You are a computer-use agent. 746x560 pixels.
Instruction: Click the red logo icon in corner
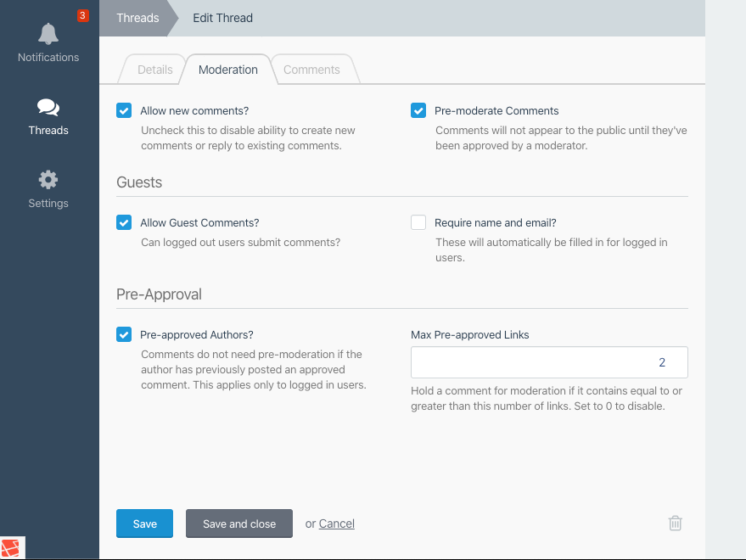click(10, 548)
